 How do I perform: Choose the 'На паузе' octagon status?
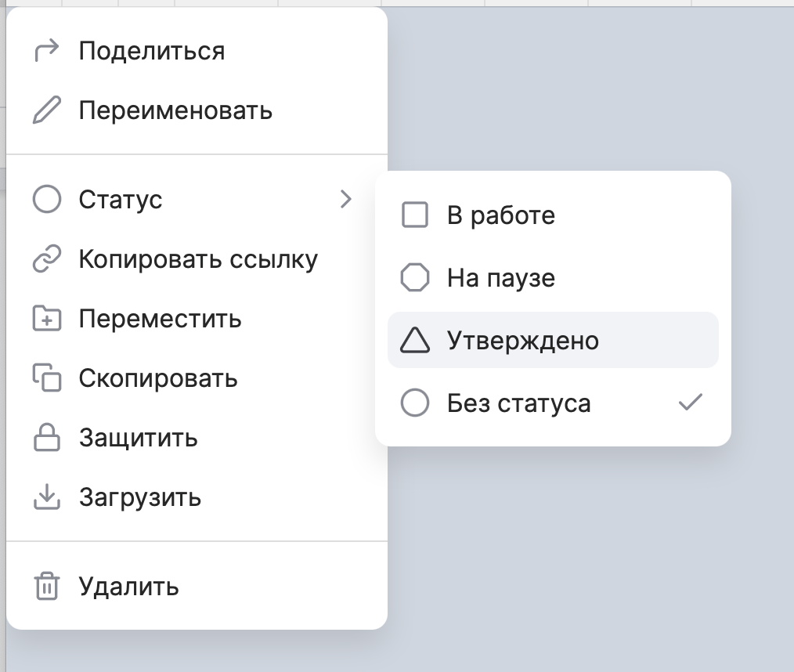tap(500, 277)
